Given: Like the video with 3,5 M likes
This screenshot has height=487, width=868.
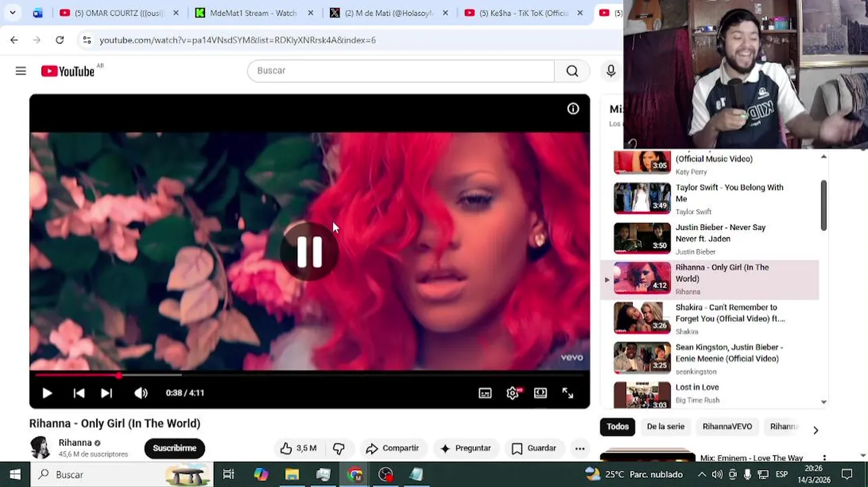Looking at the screenshot, I should [298, 448].
